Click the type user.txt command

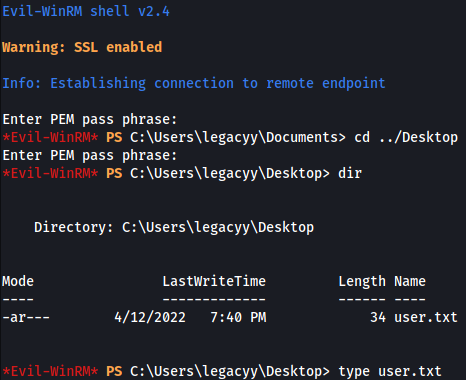coord(390,372)
